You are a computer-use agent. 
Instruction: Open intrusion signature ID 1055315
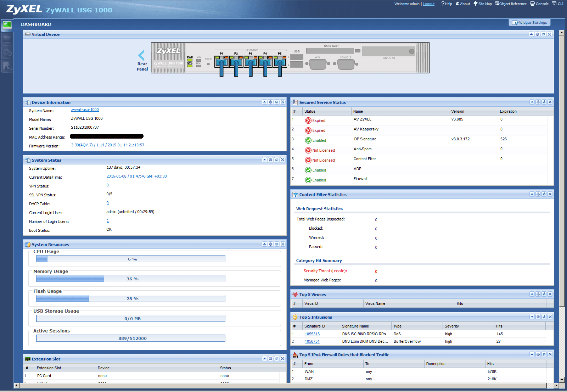[312, 334]
